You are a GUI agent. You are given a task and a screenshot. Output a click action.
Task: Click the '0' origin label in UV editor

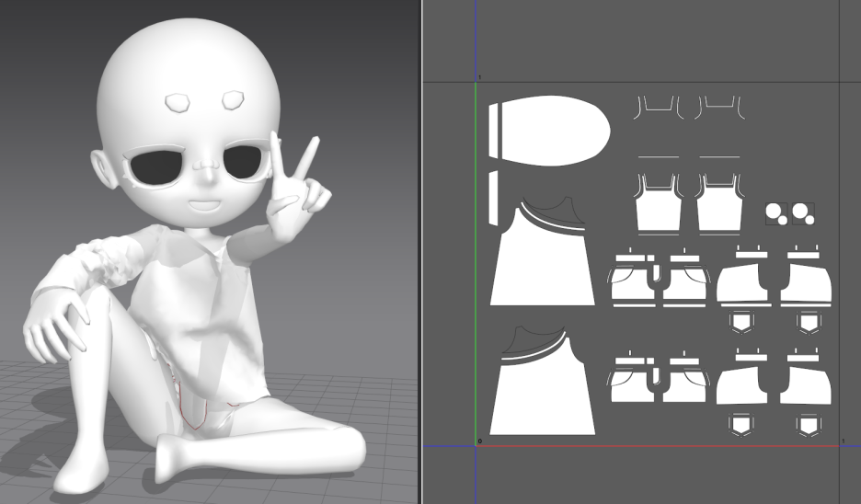(480, 441)
